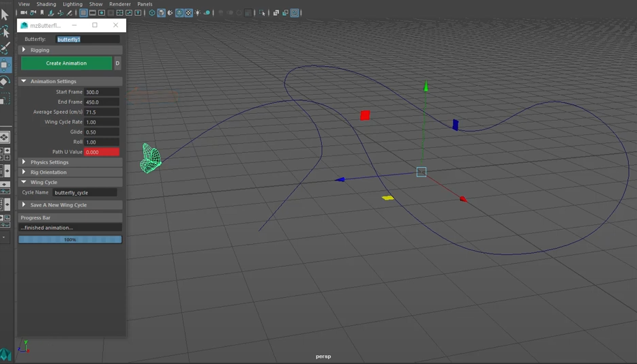
Task: Open the Show menu
Action: tap(96, 4)
